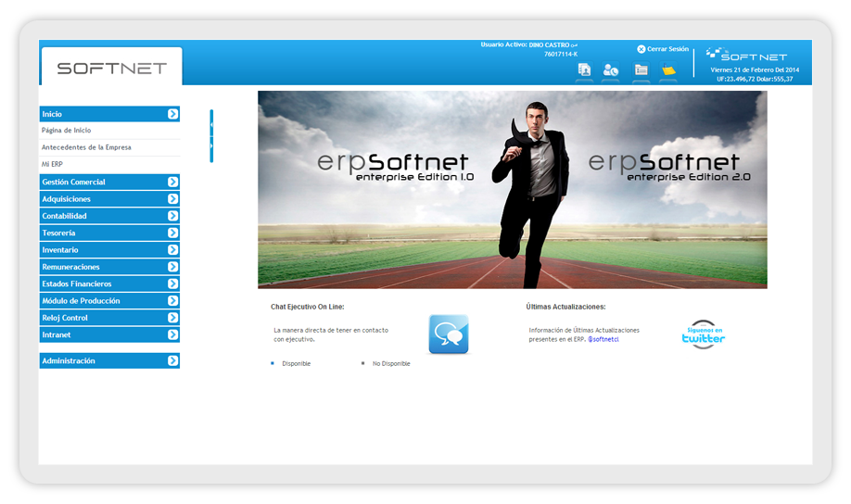Open the Estados Financieros menu
The image size is (851, 504).
(x=109, y=283)
